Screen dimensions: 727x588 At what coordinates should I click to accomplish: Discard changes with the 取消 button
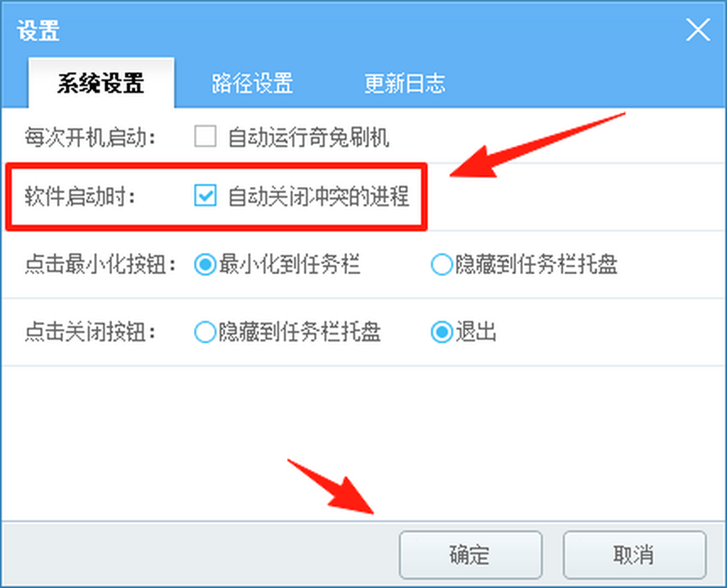[634, 554]
